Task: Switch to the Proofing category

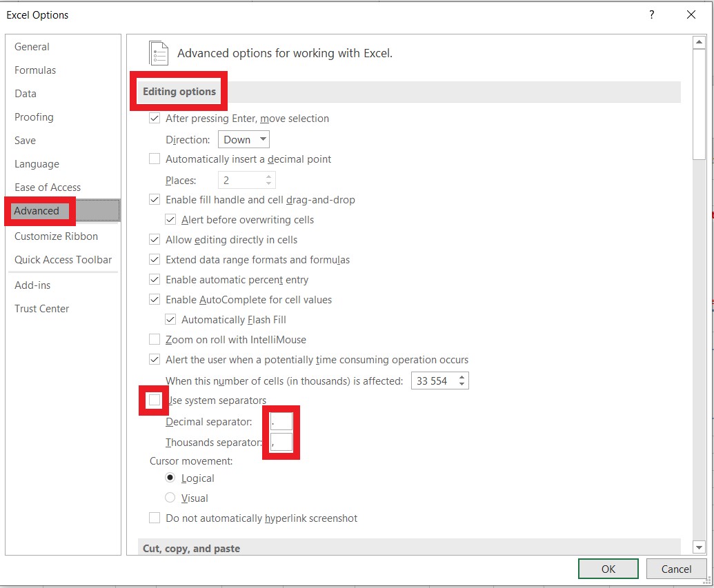Action: (x=34, y=116)
